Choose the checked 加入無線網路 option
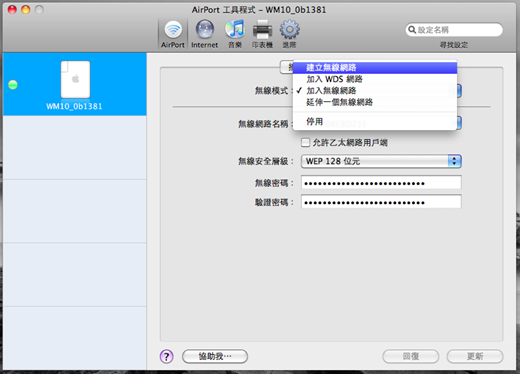 coord(375,90)
